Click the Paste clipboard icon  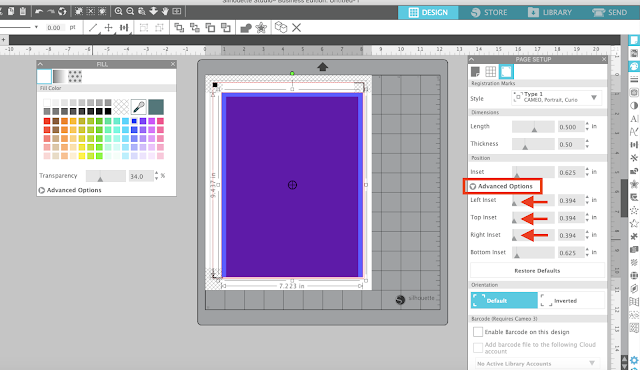coord(23,11)
